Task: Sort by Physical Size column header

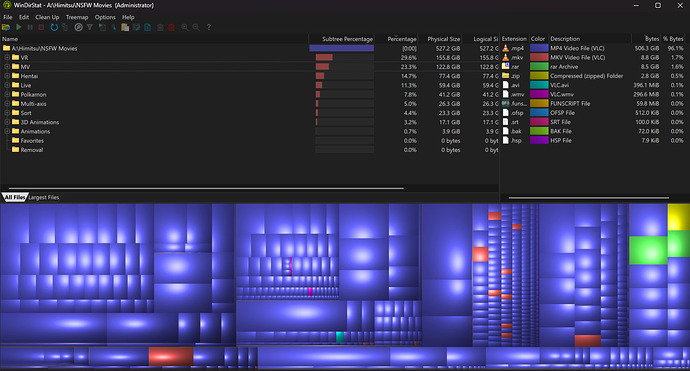Action: click(x=440, y=39)
